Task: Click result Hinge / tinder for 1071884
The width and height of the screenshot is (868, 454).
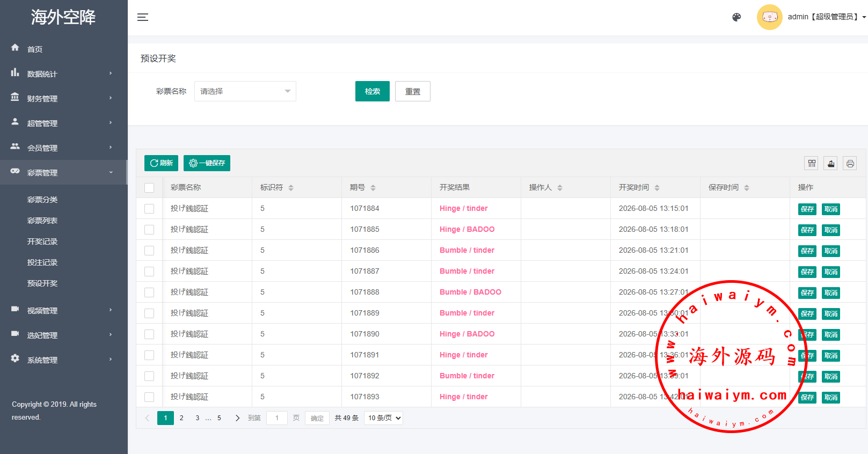Action: tap(464, 208)
